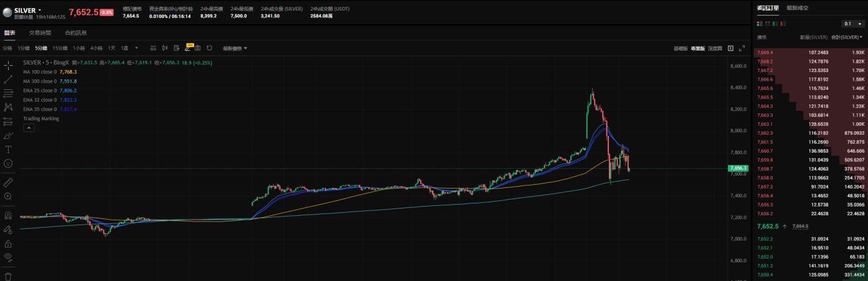Select the 4小時 timeframe
Image resolution: width=868 pixels, height=281 pixels.
pos(96,48)
